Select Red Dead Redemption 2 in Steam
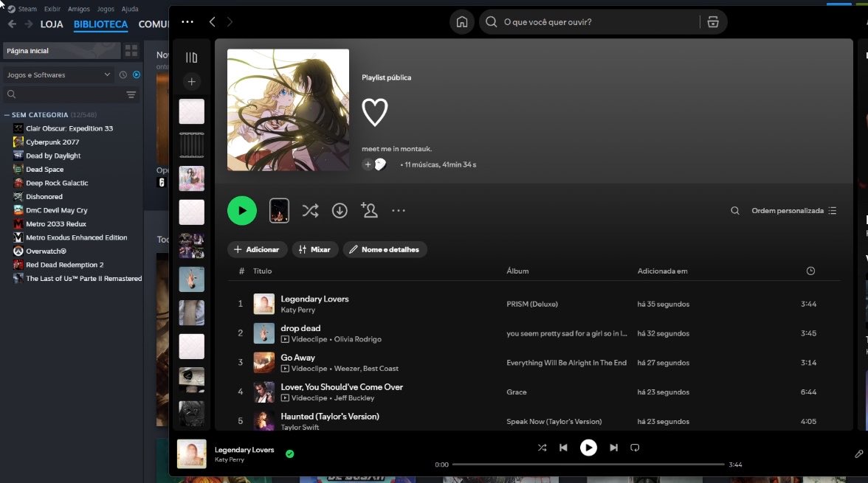The width and height of the screenshot is (868, 483). tap(64, 265)
